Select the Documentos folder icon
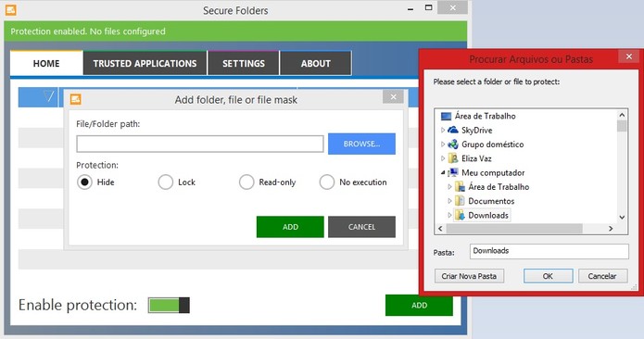The width and height of the screenshot is (644, 339). [460, 201]
